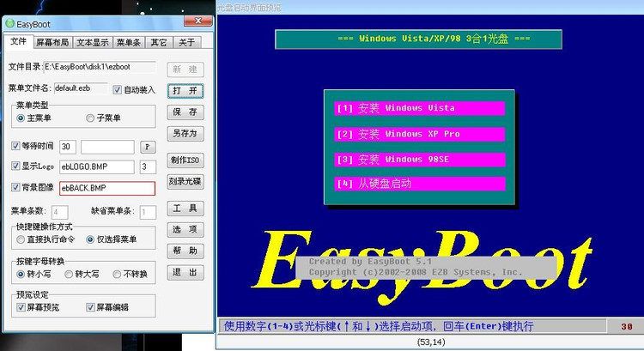Click the 选项 button
Viewport: 644px width, 351px height.
(185, 229)
